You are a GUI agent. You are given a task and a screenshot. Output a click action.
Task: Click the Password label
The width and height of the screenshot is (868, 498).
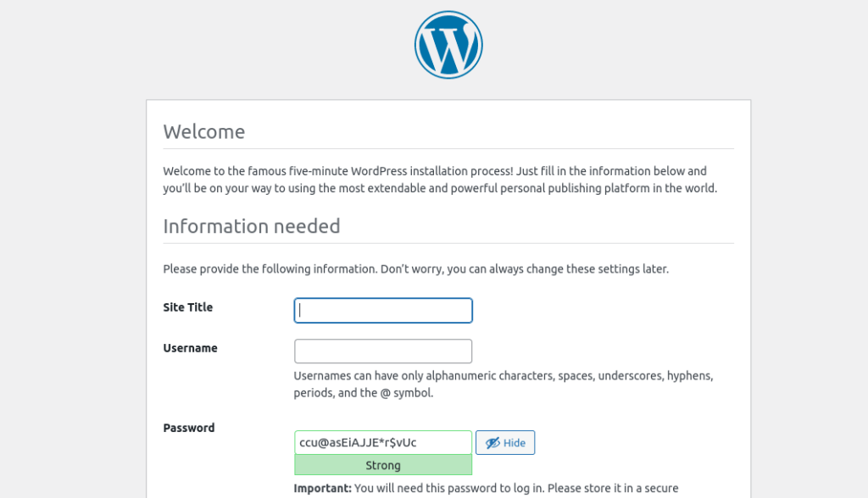(189, 428)
